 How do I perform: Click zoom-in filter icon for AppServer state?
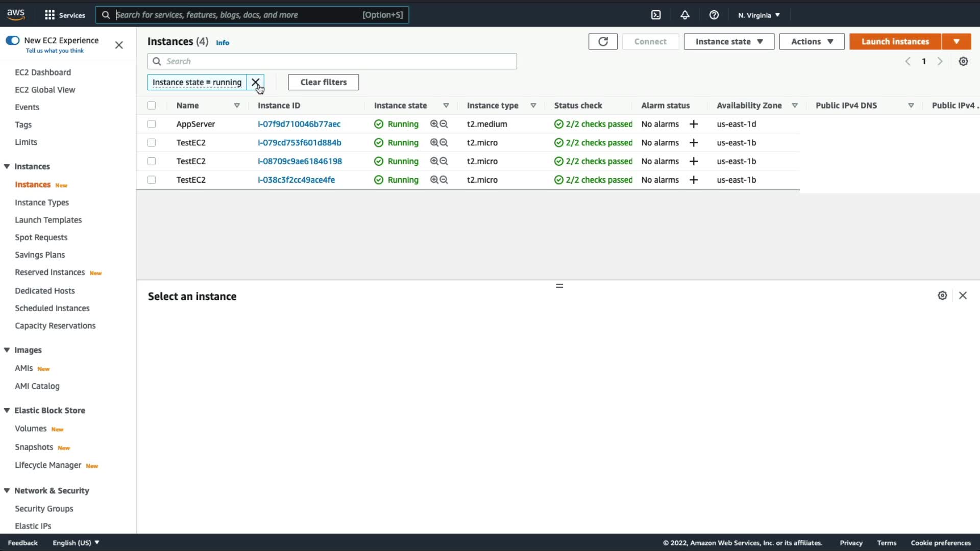click(434, 124)
